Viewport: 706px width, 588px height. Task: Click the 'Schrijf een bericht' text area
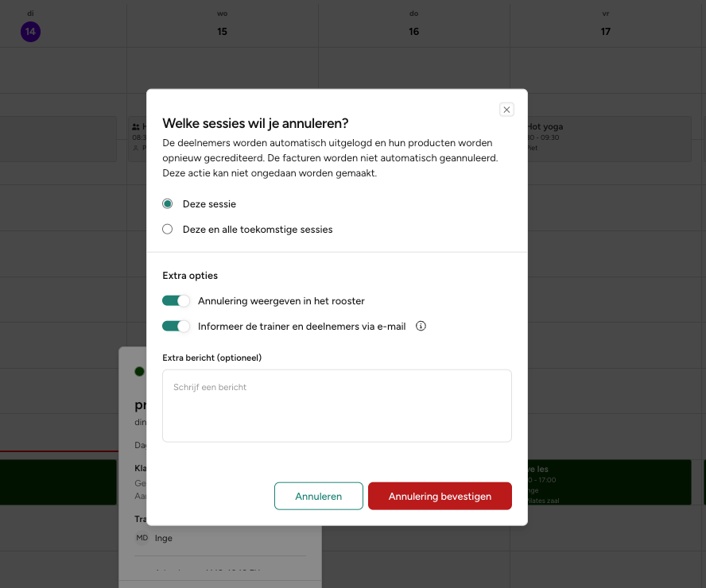336,405
